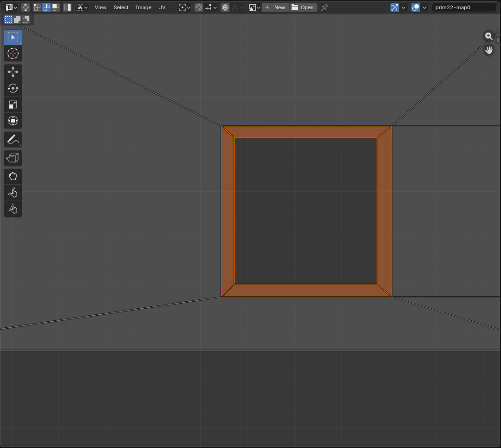Choose Subtract selection mode
The height and width of the screenshot is (448, 501).
(26, 19)
